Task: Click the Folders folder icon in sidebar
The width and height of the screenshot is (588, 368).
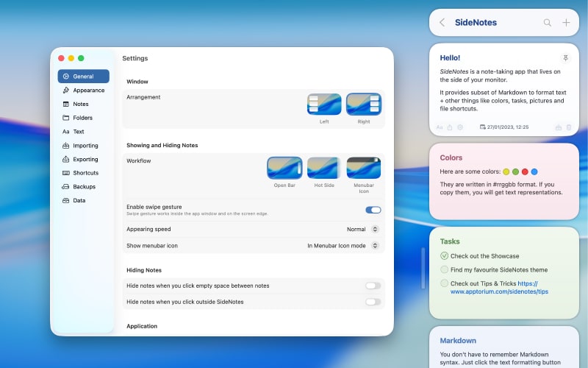Action: 65,118
